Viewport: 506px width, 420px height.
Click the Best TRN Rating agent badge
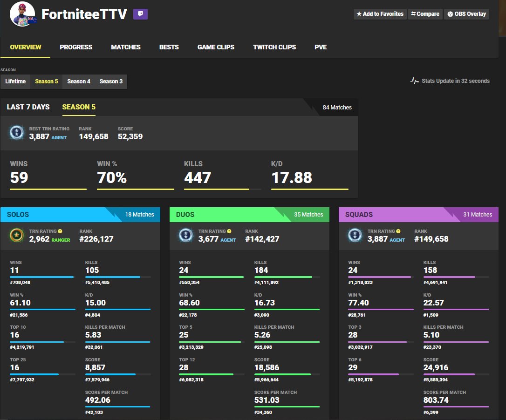[17, 133]
